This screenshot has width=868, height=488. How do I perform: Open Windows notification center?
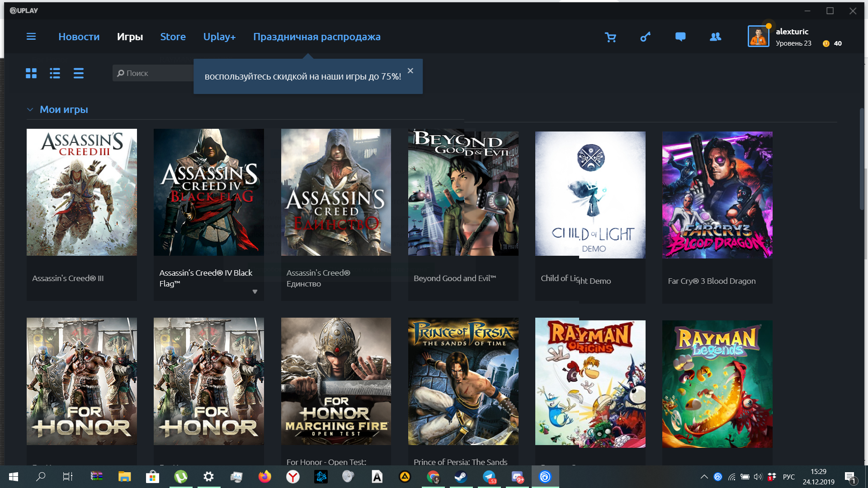(x=850, y=477)
